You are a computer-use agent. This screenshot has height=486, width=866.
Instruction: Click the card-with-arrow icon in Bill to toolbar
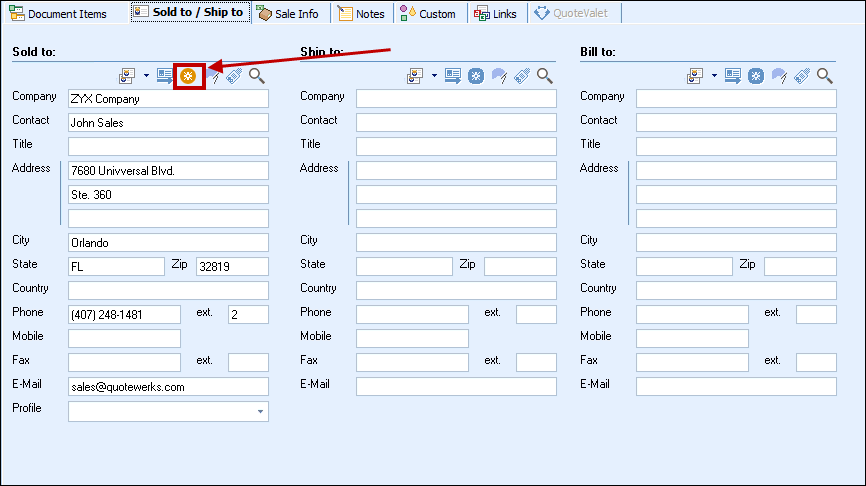pos(733,76)
